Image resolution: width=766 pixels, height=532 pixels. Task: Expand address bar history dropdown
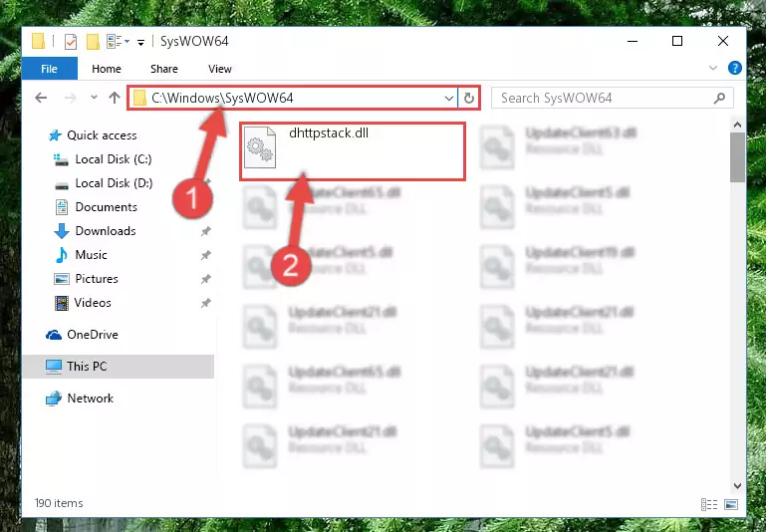449,99
